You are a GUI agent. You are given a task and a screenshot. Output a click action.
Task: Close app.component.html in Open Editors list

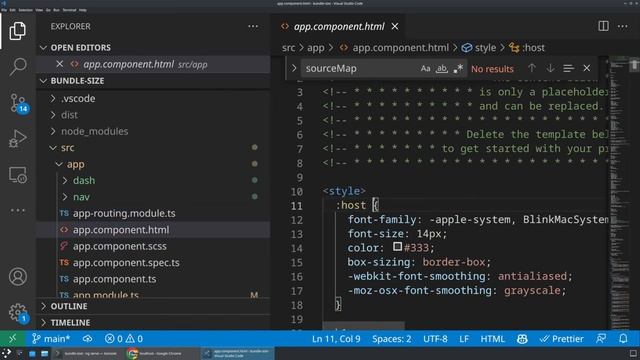pos(60,64)
